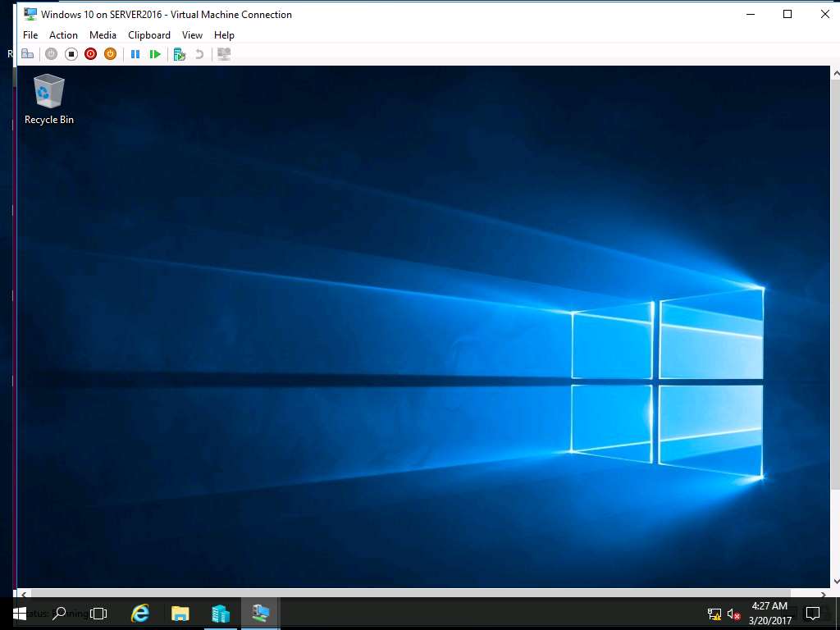This screenshot has height=630, width=840.
Task: Open the Action Center notification icon
Action: coord(813,614)
